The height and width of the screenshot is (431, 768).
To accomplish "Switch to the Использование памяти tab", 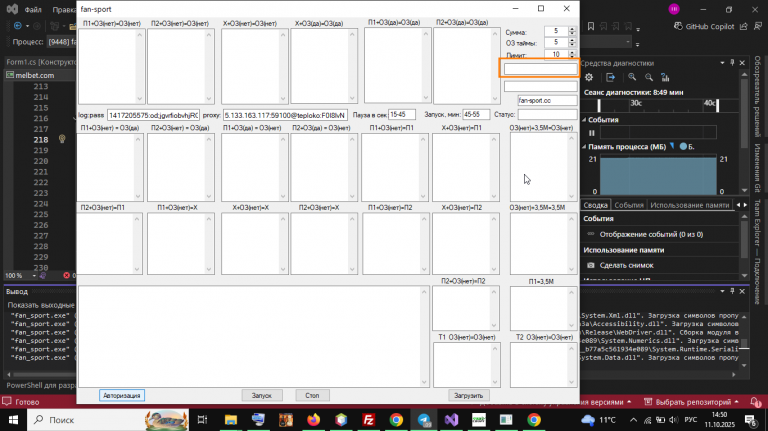I will 690,205.
